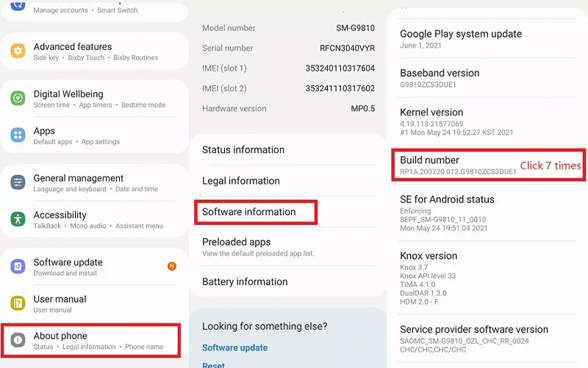Tap the Software update suggestion link
The width and height of the screenshot is (588, 368).
pos(234,347)
